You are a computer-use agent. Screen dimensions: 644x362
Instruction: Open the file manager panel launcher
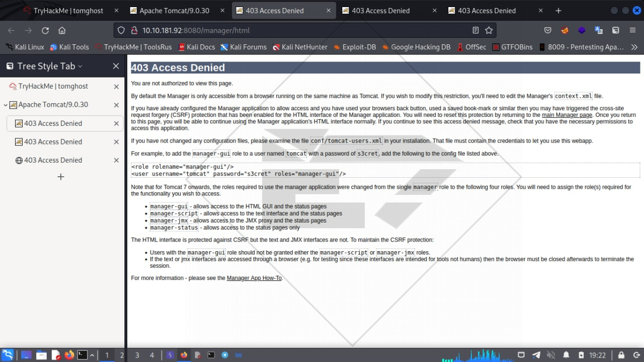[41, 355]
